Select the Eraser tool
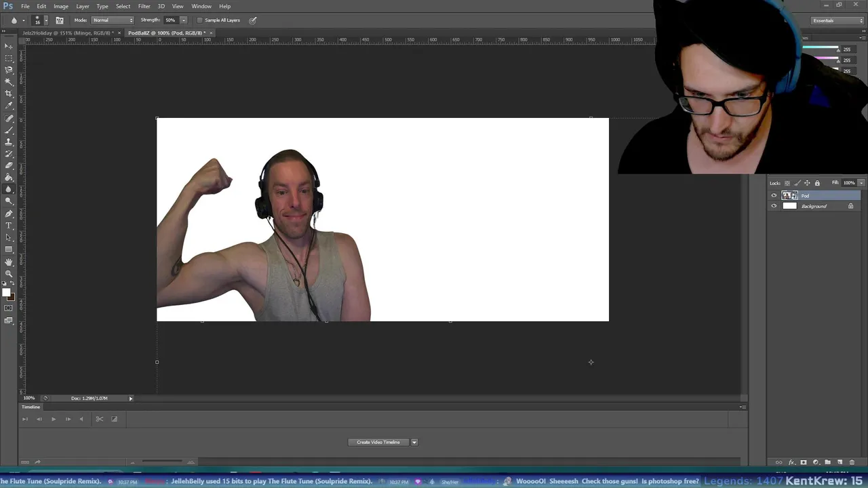The height and width of the screenshot is (488, 868). pyautogui.click(x=9, y=165)
